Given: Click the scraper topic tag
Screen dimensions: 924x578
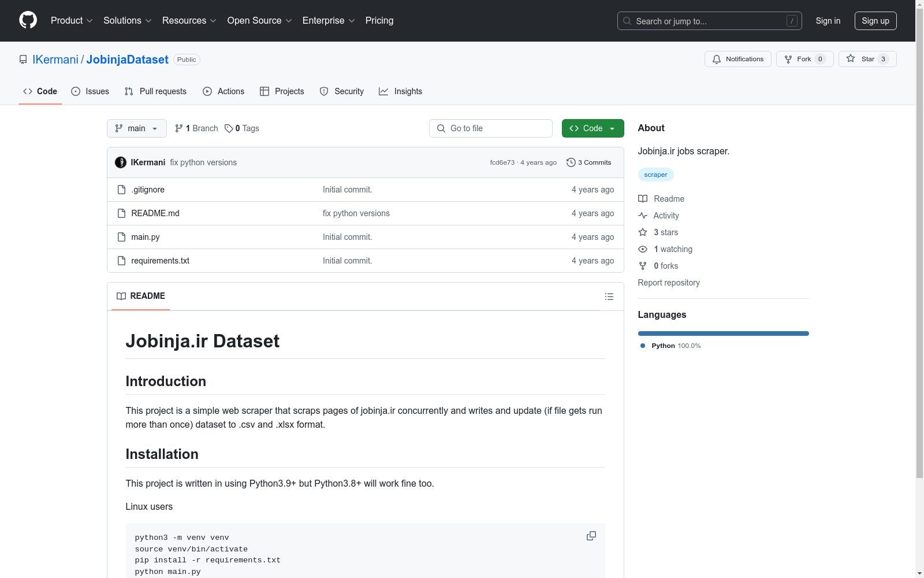Looking at the screenshot, I should [655, 175].
